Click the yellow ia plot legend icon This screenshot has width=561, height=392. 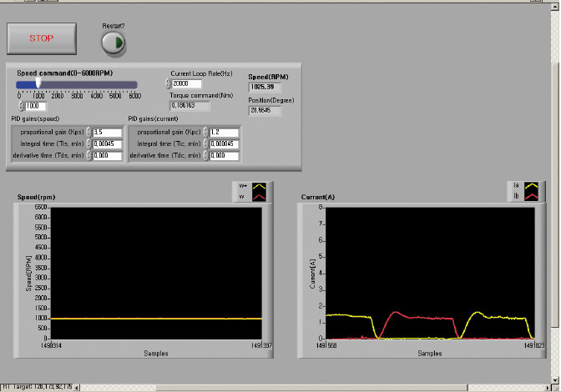click(x=531, y=185)
